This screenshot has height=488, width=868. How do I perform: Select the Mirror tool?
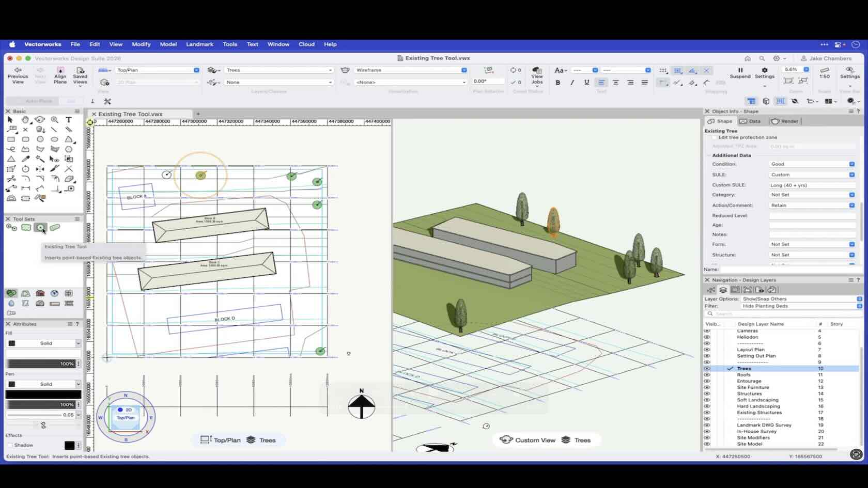(40, 169)
